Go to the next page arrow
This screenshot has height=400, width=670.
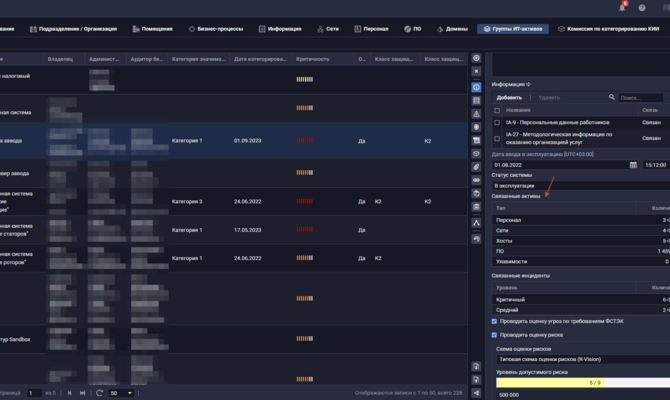point(69,393)
